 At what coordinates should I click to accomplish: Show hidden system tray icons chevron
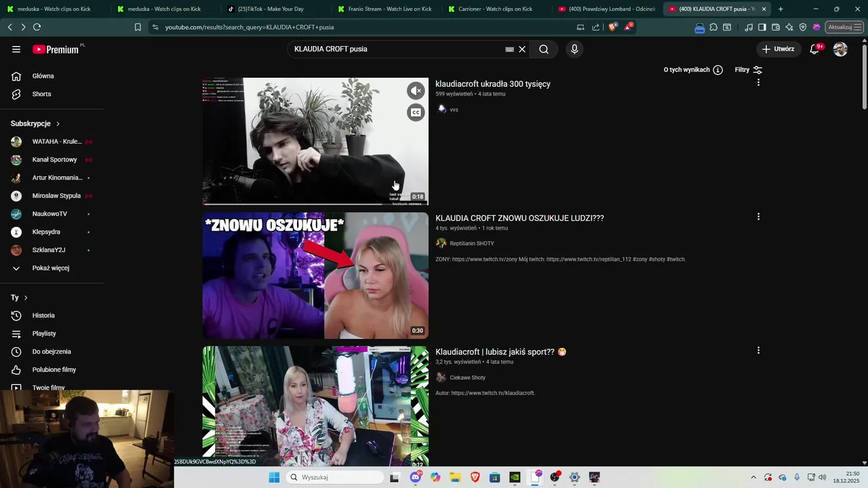[753, 477]
